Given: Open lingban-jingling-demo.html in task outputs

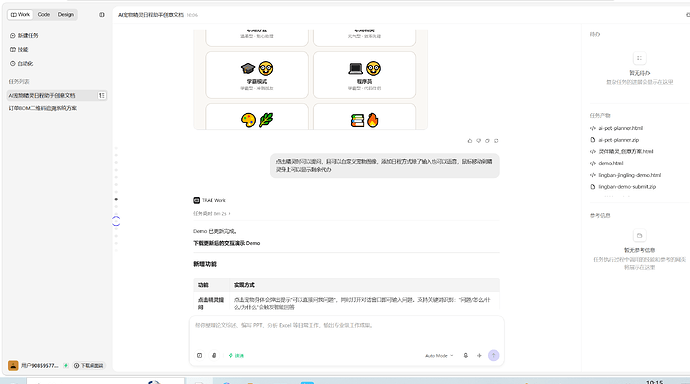Looking at the screenshot, I should [x=629, y=175].
